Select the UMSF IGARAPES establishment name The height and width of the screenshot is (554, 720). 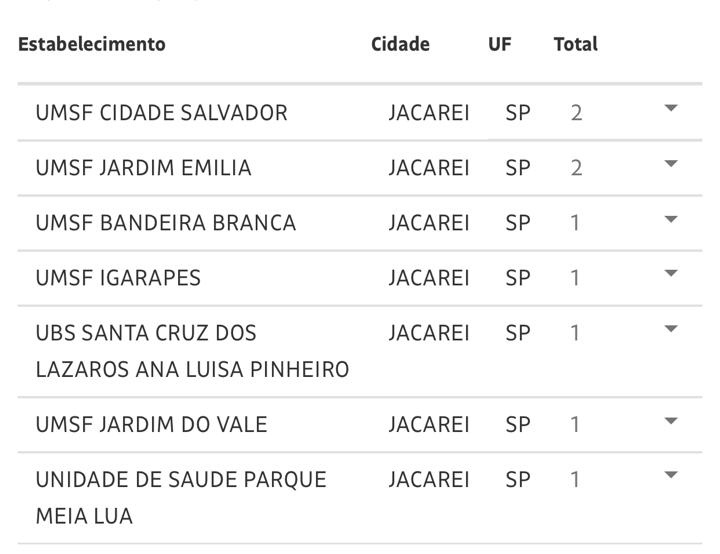coord(118,278)
